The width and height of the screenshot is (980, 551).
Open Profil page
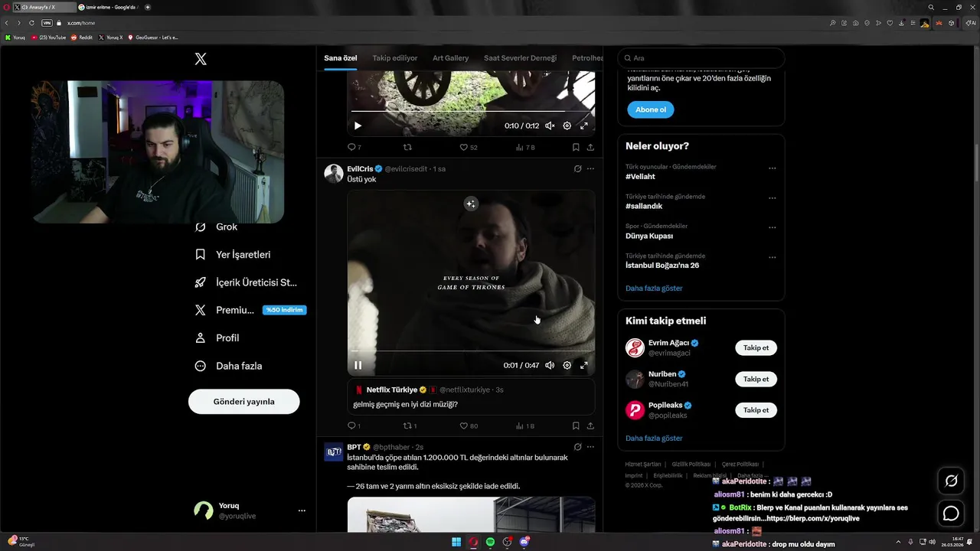pyautogui.click(x=217, y=338)
